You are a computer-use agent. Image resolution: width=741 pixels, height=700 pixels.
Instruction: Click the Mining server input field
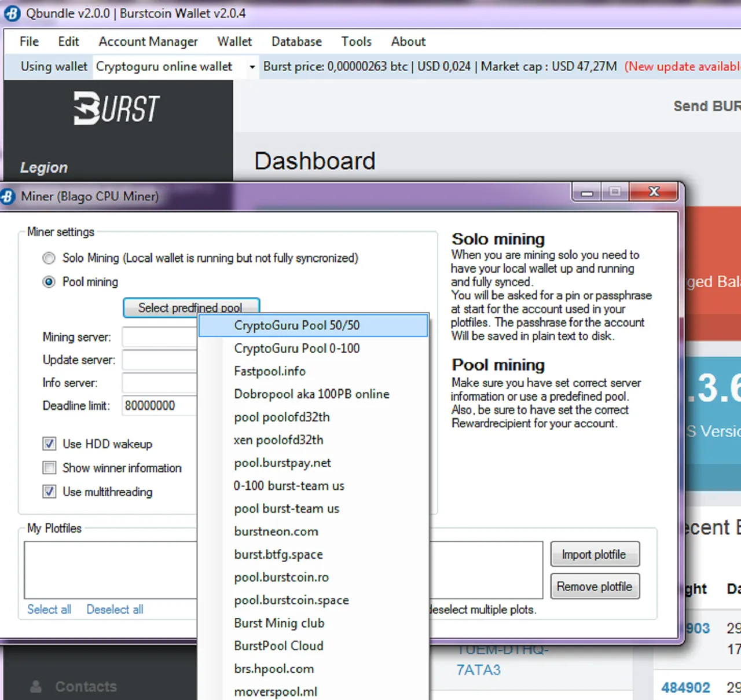click(160, 337)
